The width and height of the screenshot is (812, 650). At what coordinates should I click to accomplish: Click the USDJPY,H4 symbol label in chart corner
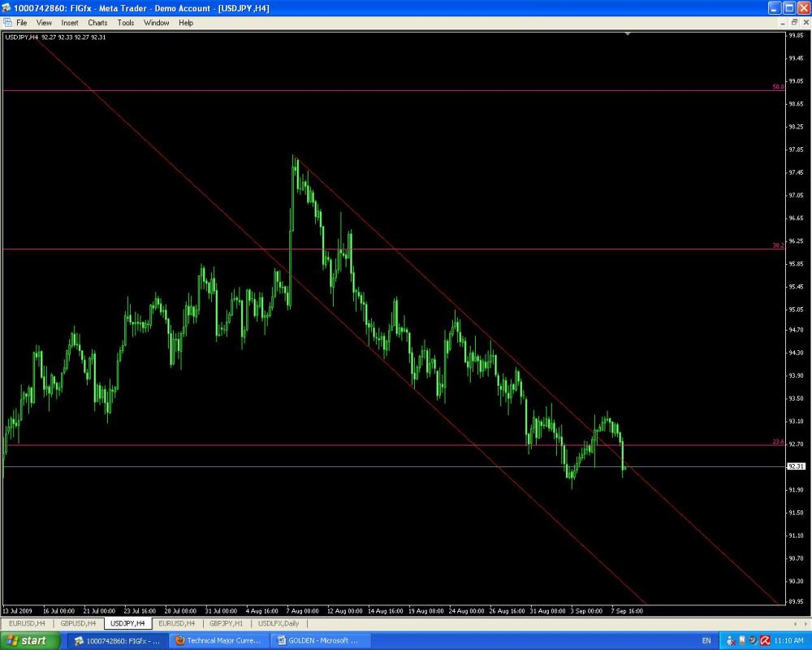point(21,37)
